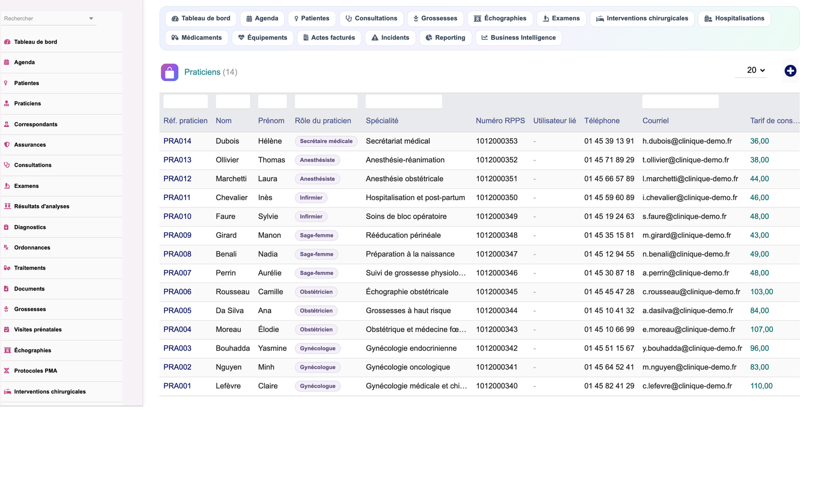Viewport: 815px width, 504px height.
Task: Open Interventions chirurgicales top tab
Action: 642,19
